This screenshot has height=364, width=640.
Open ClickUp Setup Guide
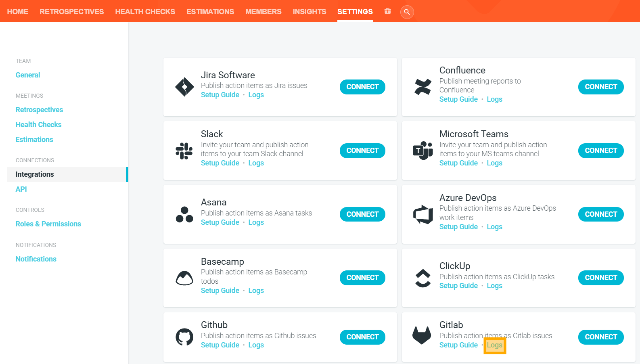pyautogui.click(x=458, y=286)
